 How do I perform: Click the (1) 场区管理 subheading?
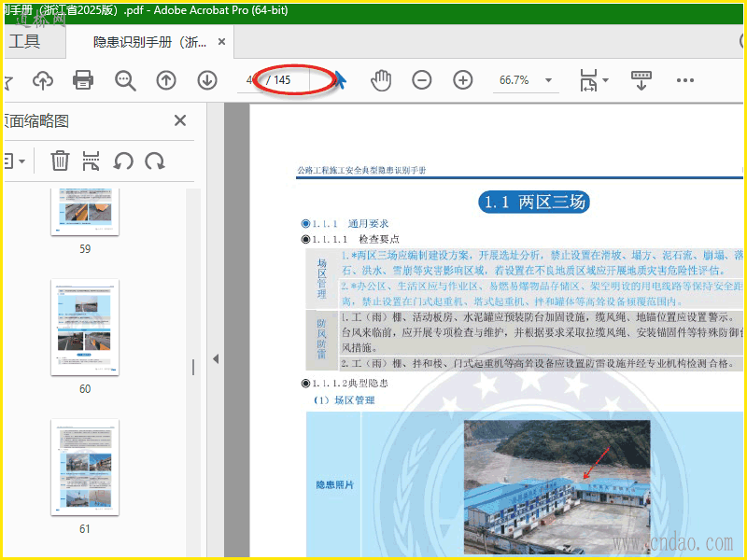344,400
